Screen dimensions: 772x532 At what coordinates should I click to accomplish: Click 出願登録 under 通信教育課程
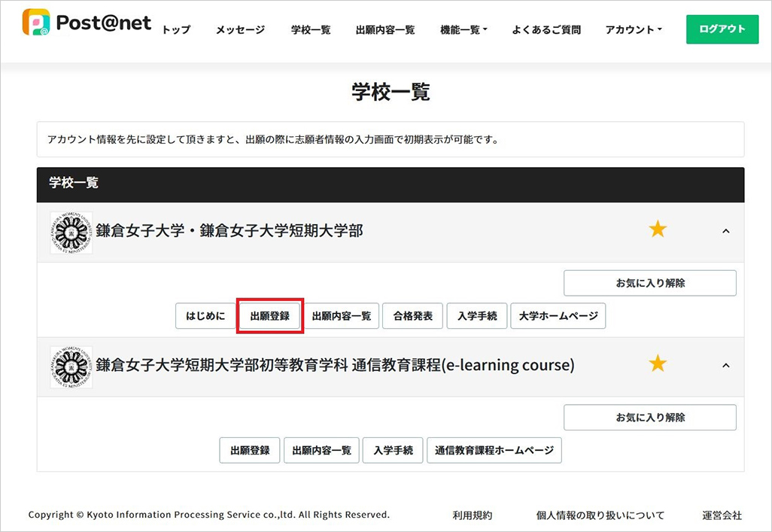[250, 450]
